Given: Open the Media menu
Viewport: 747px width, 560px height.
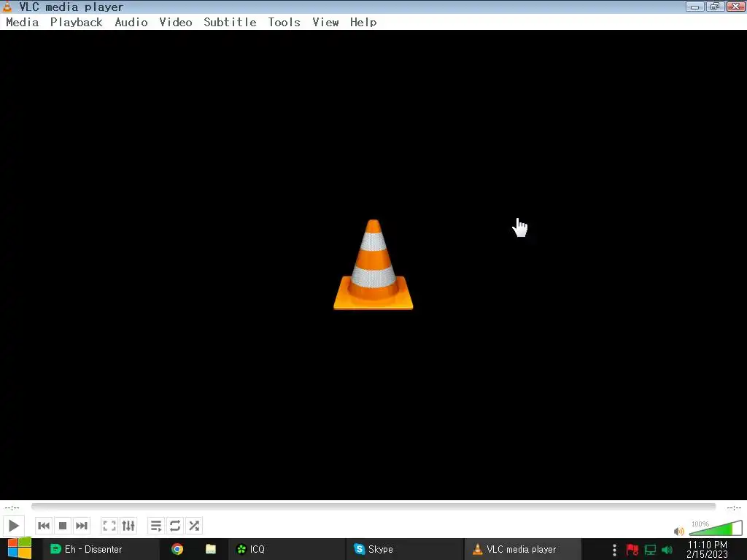Looking at the screenshot, I should [23, 23].
